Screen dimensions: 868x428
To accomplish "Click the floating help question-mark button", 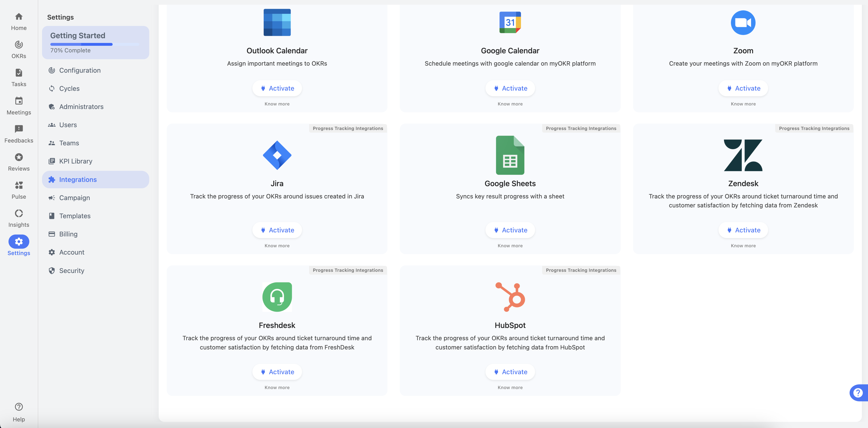I will click(x=858, y=393).
